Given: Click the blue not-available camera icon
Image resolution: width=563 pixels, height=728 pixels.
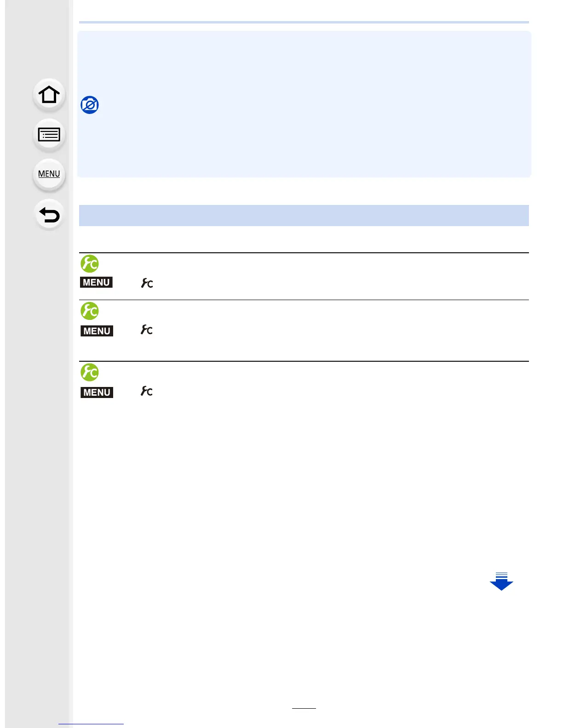Looking at the screenshot, I should click(90, 105).
